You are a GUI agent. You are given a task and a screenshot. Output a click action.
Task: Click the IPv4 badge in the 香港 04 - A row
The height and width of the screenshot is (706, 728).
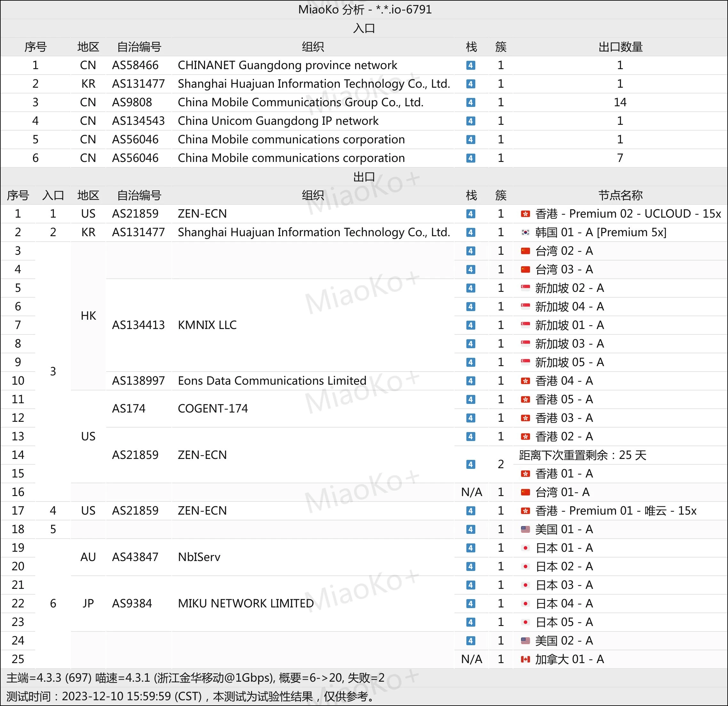[471, 381]
